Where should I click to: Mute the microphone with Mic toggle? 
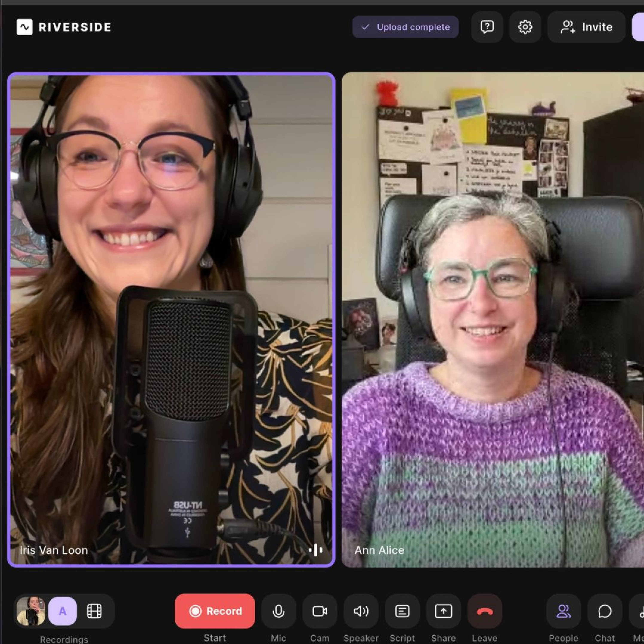point(278,611)
